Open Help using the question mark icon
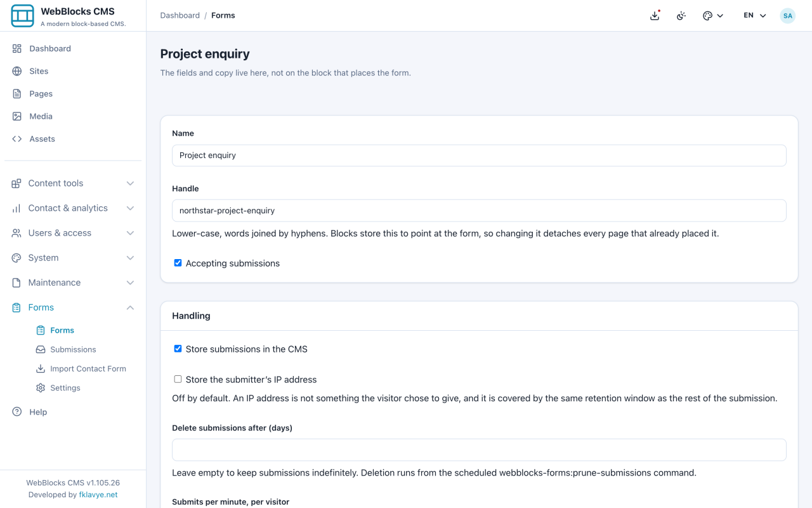Viewport: 812px width, 508px height. [x=17, y=412]
